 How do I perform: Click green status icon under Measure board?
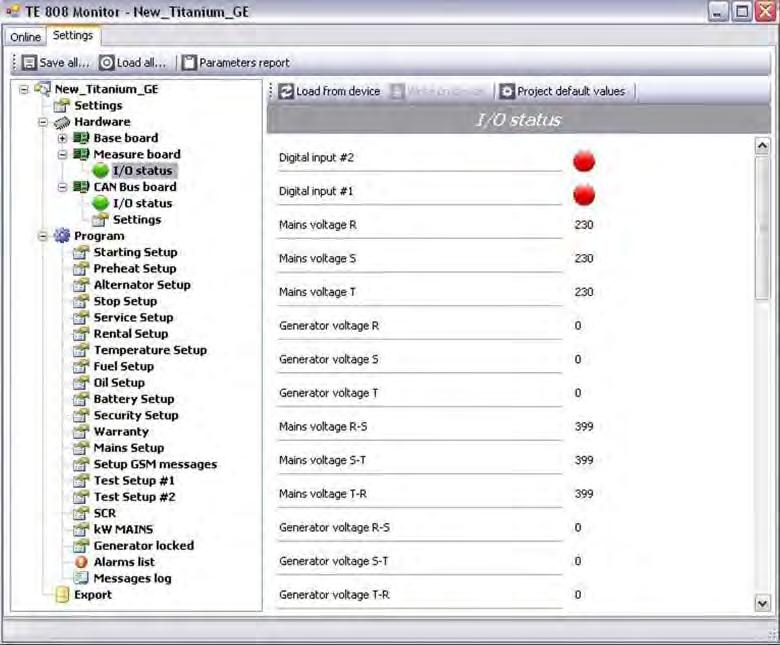click(100, 171)
